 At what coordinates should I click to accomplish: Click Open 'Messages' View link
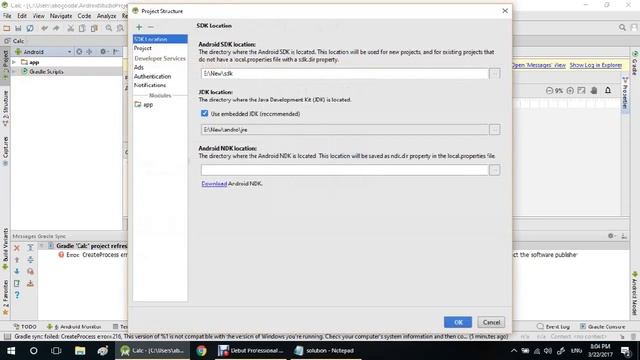[x=538, y=65]
